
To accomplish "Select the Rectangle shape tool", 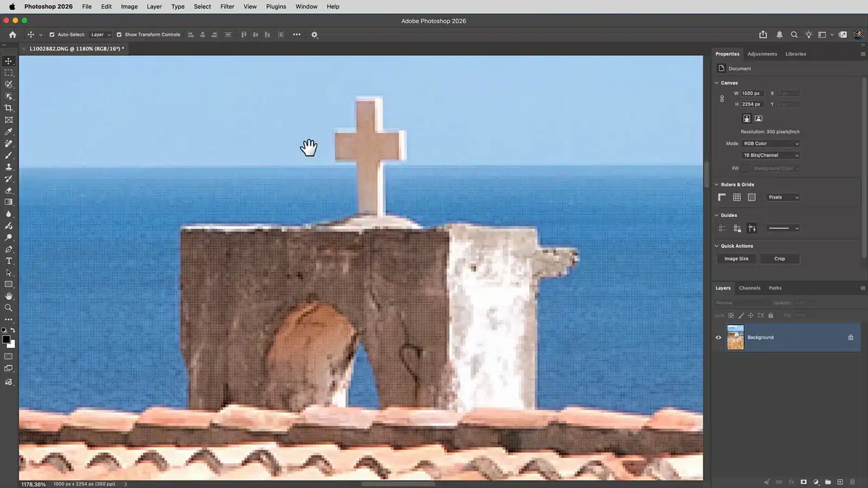I will (x=9, y=284).
